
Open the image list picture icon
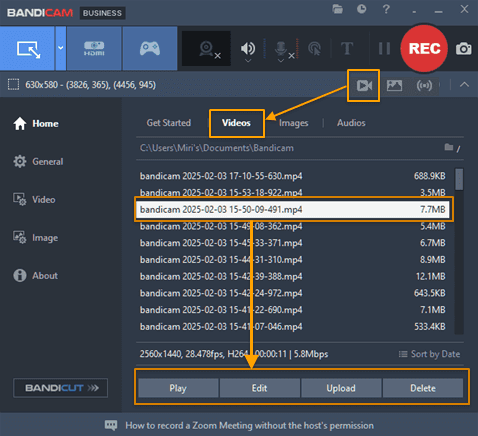[x=394, y=86]
